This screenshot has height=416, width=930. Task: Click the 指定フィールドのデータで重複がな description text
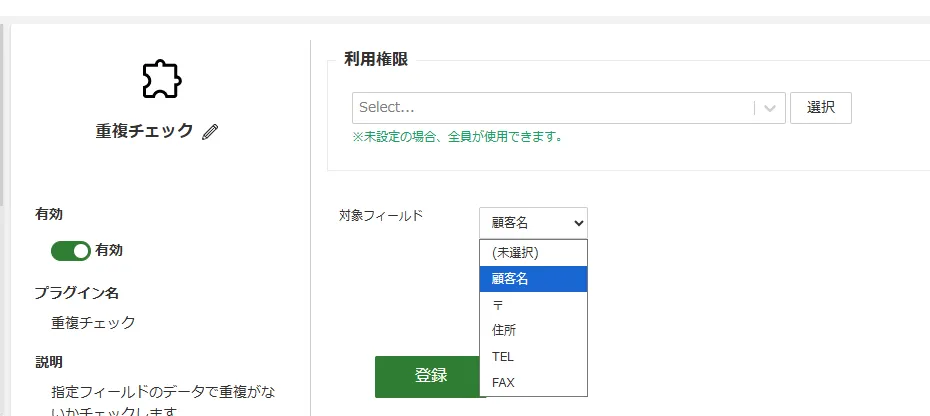point(163,392)
